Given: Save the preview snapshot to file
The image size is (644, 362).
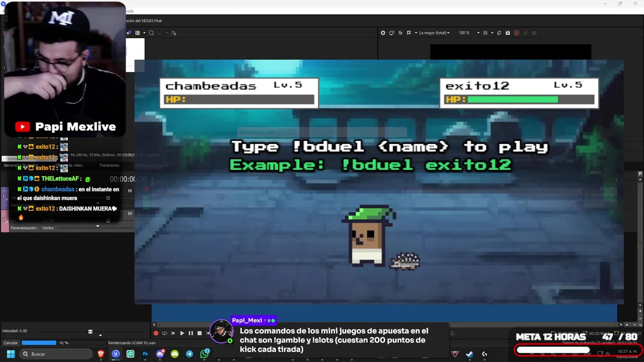Looking at the screenshot, I should click(x=508, y=33).
